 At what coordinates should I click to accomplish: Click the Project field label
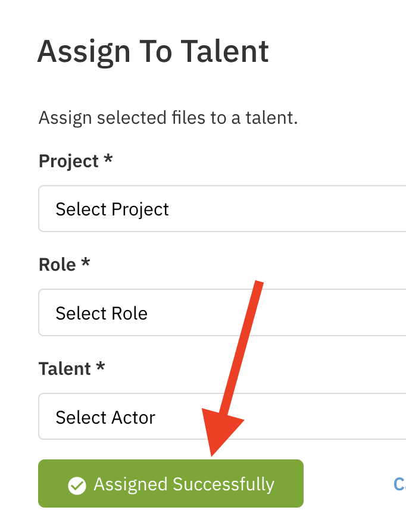point(68,161)
